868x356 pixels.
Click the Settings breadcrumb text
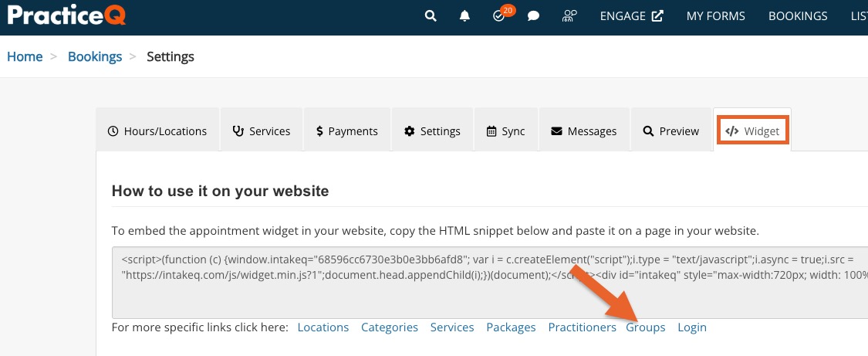point(171,56)
